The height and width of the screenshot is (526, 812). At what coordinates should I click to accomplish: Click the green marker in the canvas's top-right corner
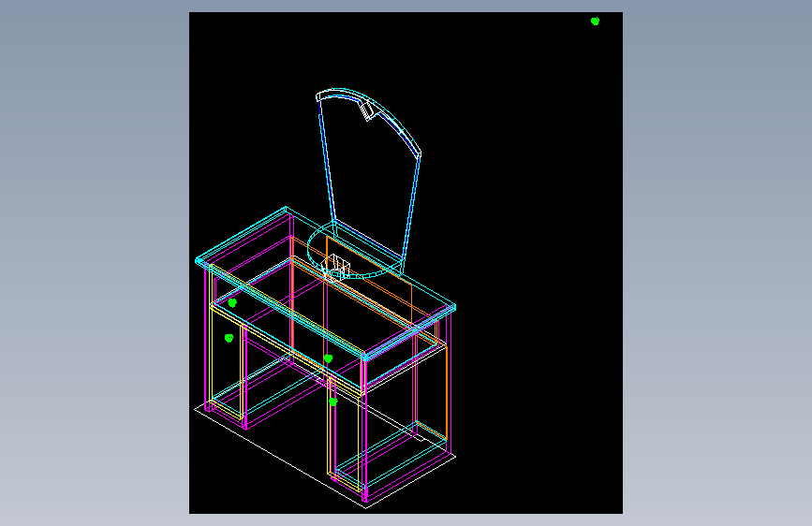[x=595, y=22]
